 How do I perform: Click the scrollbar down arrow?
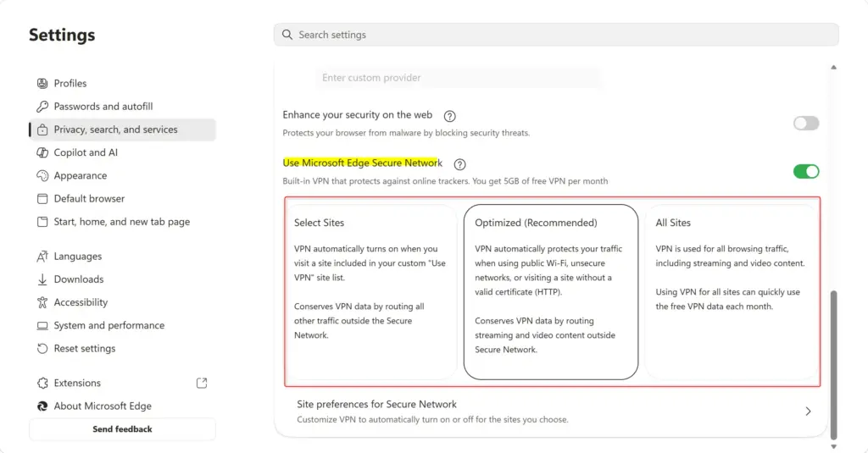click(x=834, y=447)
